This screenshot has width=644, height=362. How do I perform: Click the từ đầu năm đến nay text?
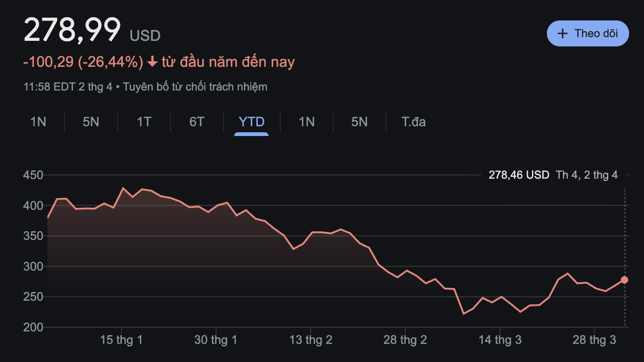click(228, 62)
